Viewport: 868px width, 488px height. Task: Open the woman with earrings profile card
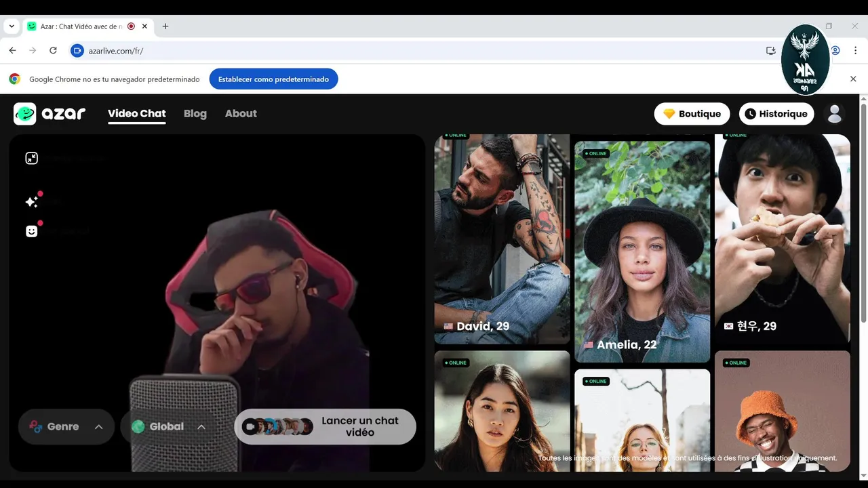point(502,411)
